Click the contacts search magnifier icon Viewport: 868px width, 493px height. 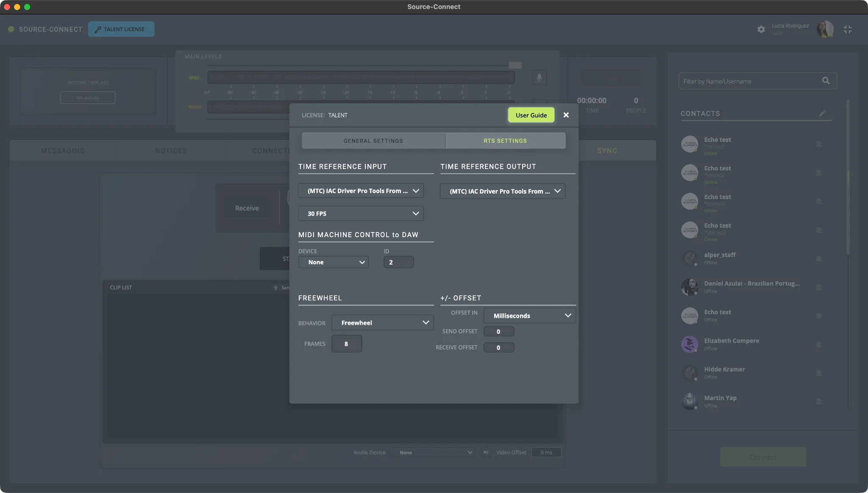click(x=826, y=80)
